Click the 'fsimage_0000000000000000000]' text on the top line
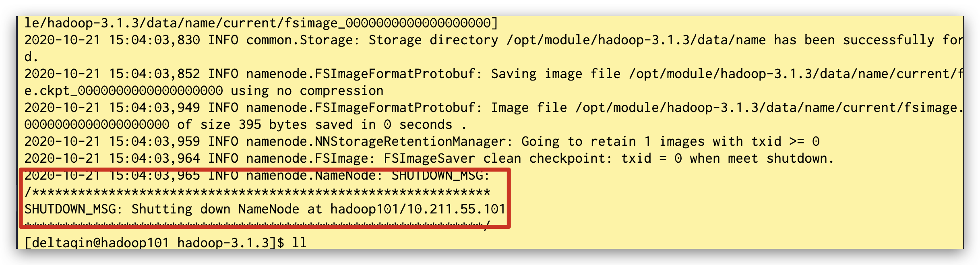The width and height of the screenshot is (980, 265). (x=391, y=23)
